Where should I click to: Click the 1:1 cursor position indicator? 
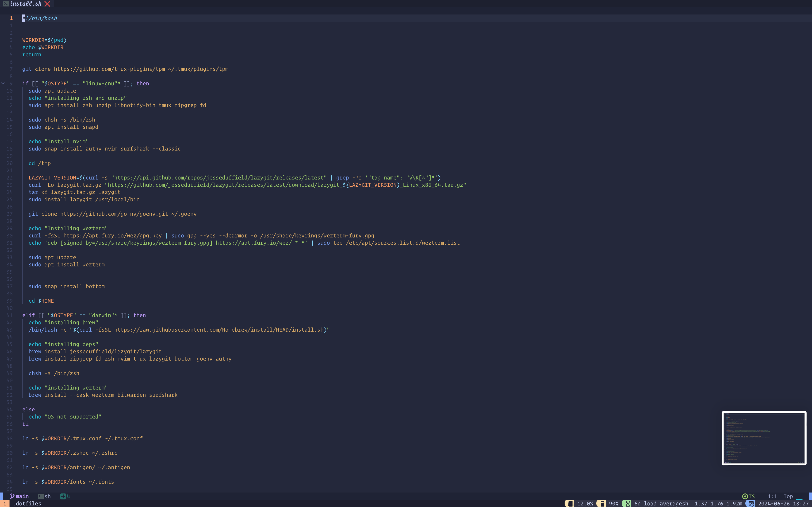click(772, 496)
